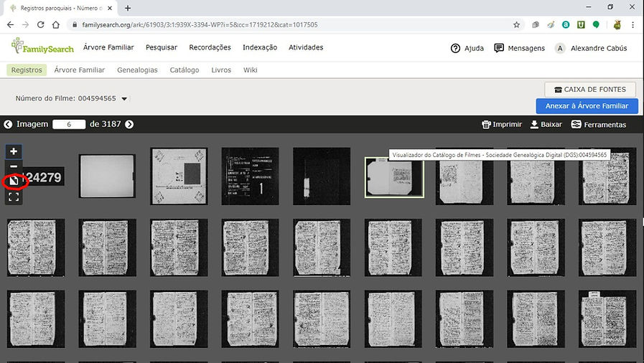Close the Registros paroquiais tab

[x=110, y=8]
